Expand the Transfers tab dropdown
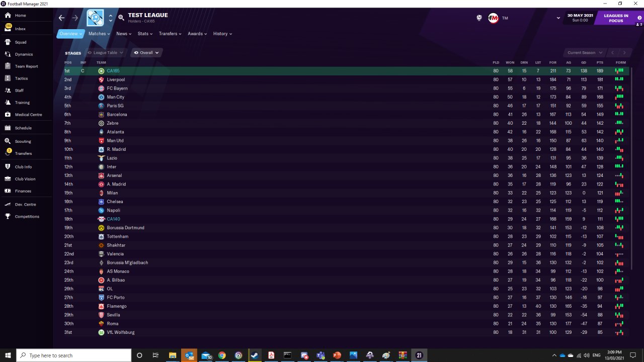Image resolution: width=644 pixels, height=362 pixels. (170, 34)
